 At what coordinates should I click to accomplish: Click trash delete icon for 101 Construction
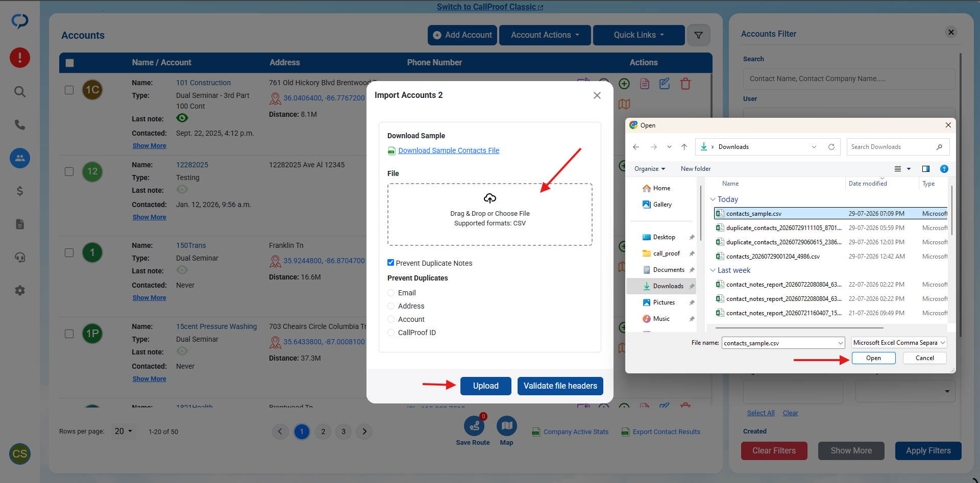pos(685,84)
